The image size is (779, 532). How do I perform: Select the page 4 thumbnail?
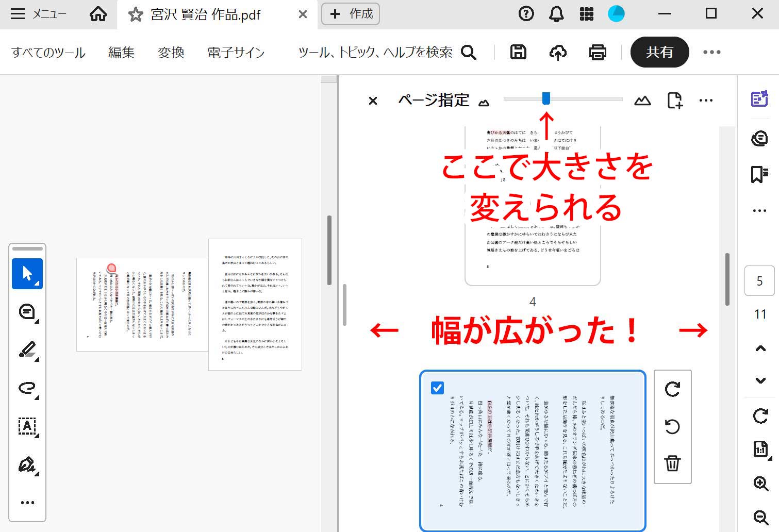click(x=533, y=206)
